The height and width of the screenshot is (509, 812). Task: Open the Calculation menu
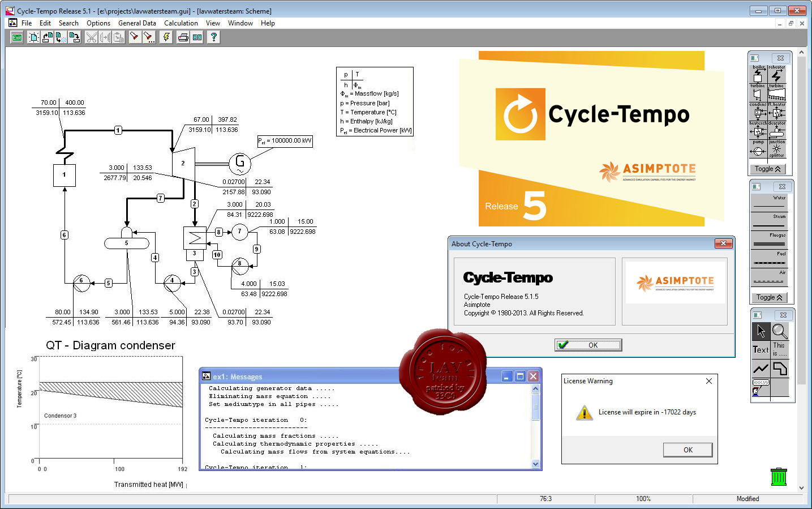click(181, 23)
